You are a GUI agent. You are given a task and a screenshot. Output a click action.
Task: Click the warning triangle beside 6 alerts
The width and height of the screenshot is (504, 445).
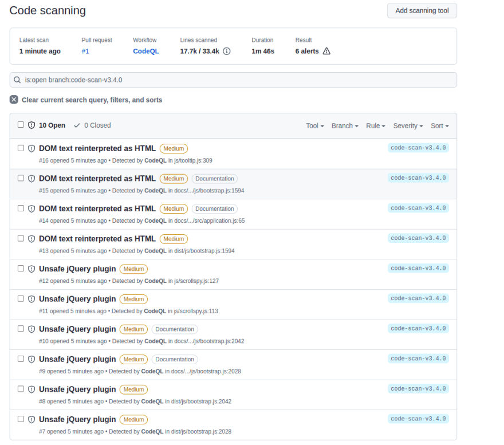(326, 51)
